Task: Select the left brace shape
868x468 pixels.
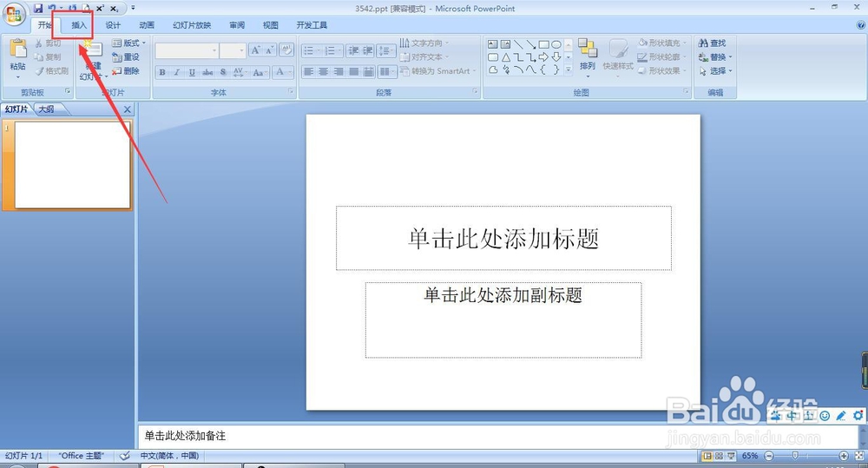Action: click(543, 69)
